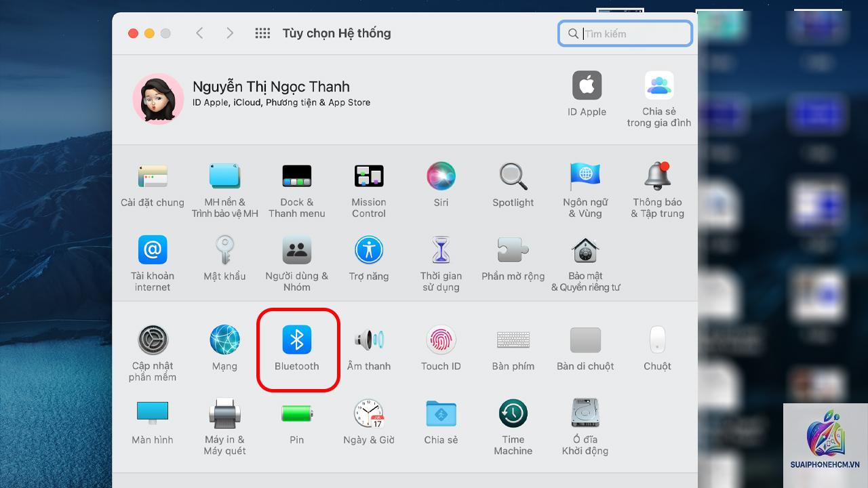
Task: Open Bàn di chuột trackpad settings
Action: [x=585, y=340]
